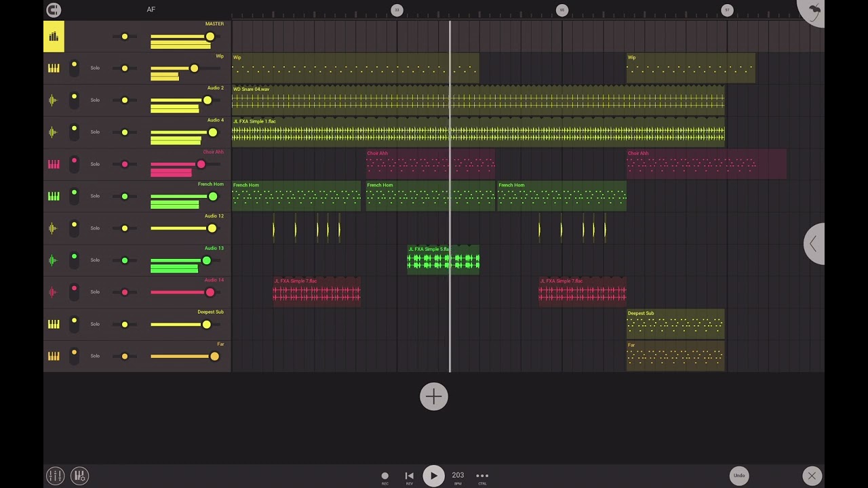Viewport: 868px width, 488px height.
Task: Select the Deepest Sub pattern clip
Action: (675, 324)
